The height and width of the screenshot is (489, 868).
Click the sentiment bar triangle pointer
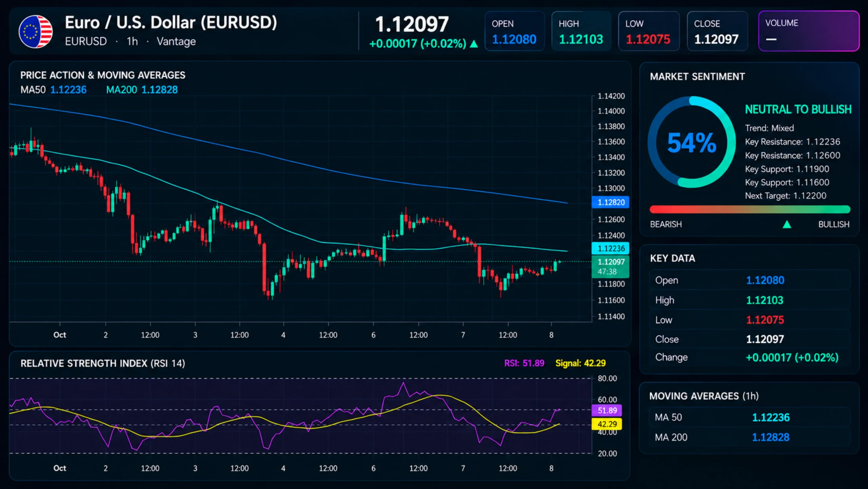[x=787, y=225]
